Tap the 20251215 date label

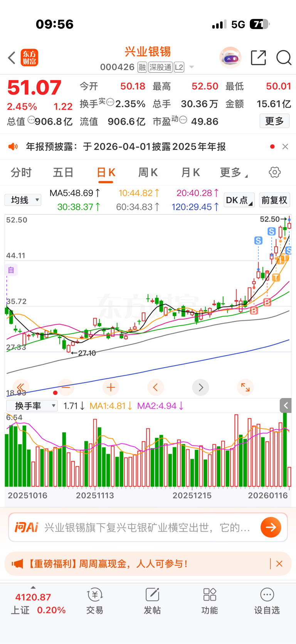coord(192,495)
